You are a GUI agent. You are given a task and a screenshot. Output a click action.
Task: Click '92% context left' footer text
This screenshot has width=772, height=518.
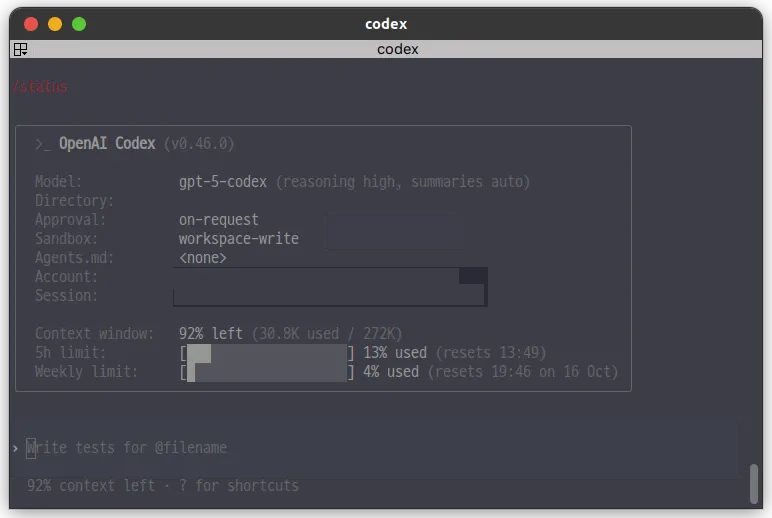[91, 486]
